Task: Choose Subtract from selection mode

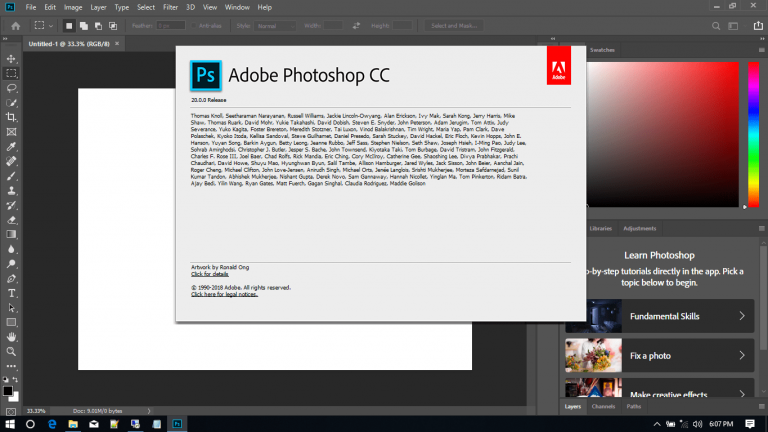Action: (x=98, y=26)
